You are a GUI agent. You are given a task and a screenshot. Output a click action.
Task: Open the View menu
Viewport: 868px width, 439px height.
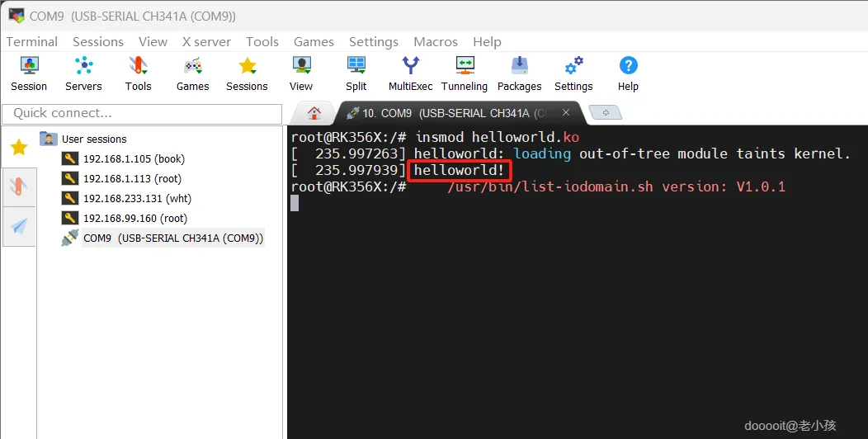coord(153,41)
